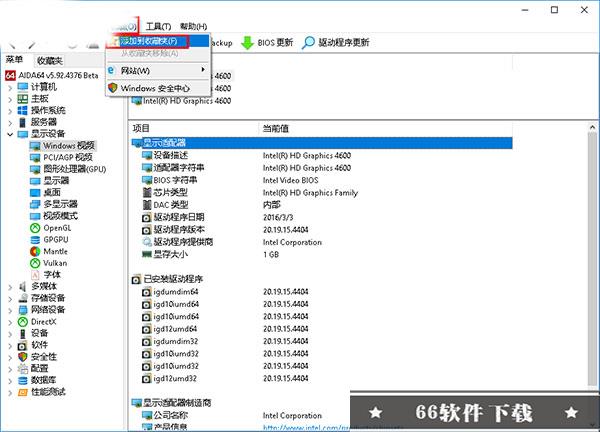Click the GPGPU icon in tree

[35, 240]
